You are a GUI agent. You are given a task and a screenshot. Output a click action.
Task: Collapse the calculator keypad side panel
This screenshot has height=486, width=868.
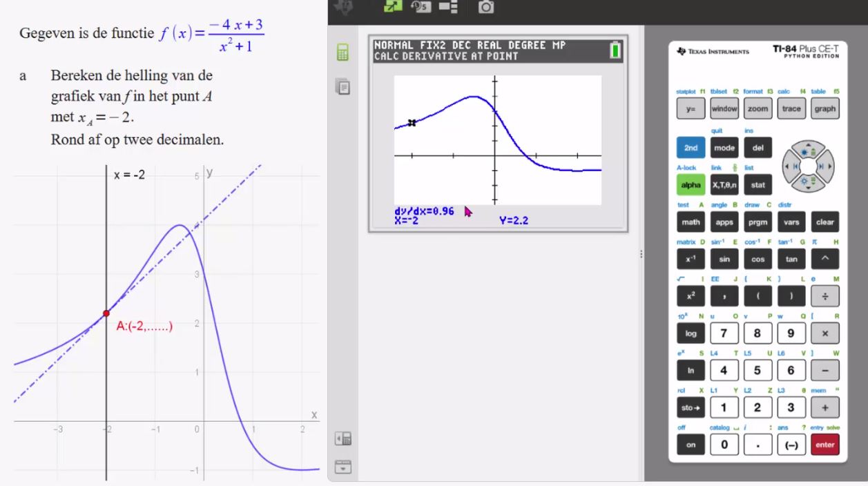pyautogui.click(x=343, y=438)
